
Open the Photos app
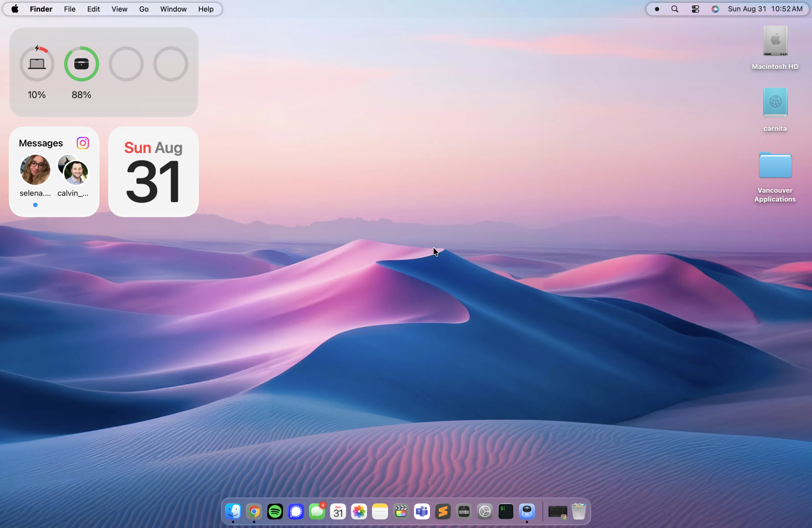click(358, 511)
